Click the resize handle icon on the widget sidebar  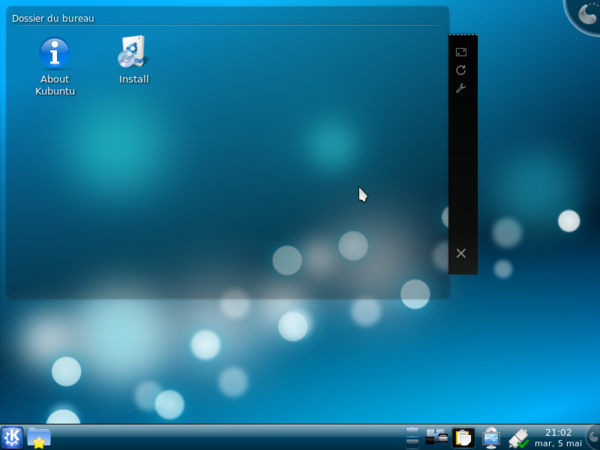click(x=461, y=52)
